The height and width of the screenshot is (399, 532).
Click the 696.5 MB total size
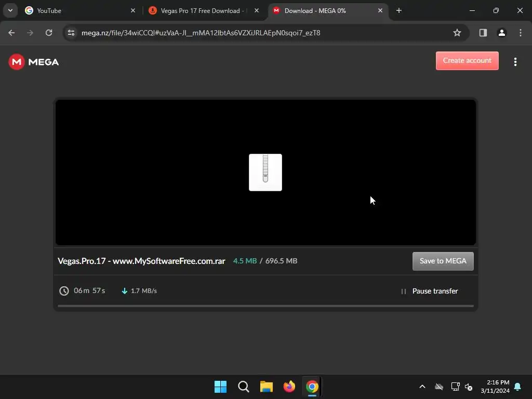pos(281,261)
